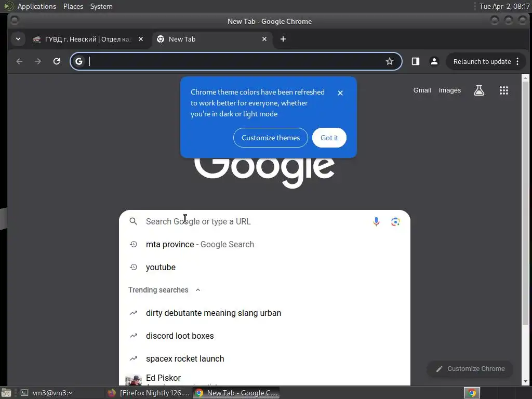The height and width of the screenshot is (399, 532).
Task: Click the Google G icon in address bar
Action: click(79, 61)
